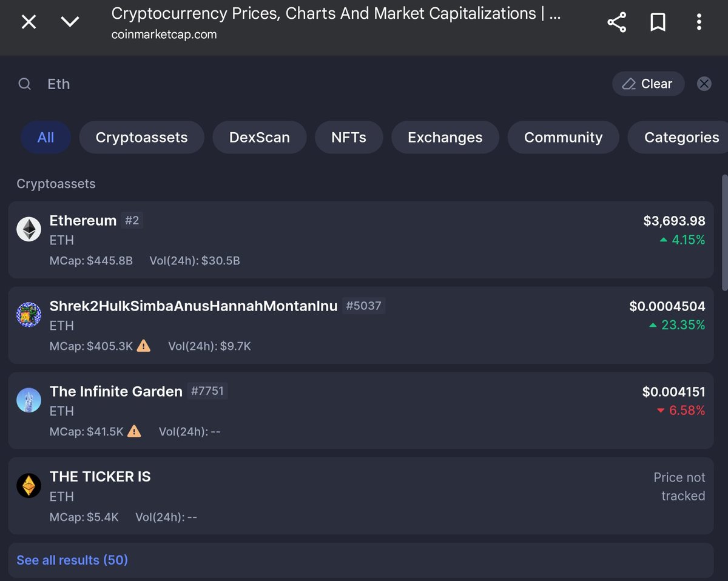
Task: Open The Infinite Garden token logo
Action: click(29, 400)
